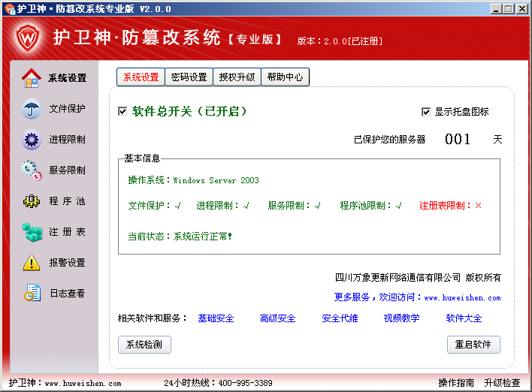The height and width of the screenshot is (392, 532).
Task: Click the red shield W logo
Action: pos(28,38)
